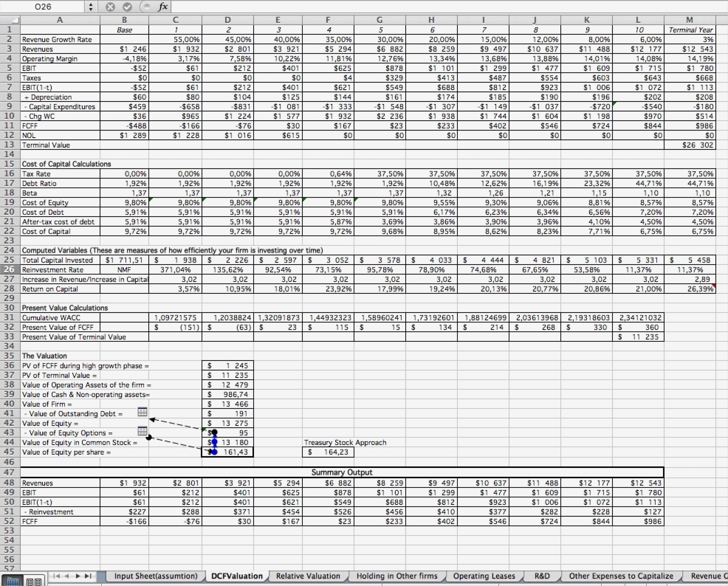This screenshot has width=728, height=586.
Task: Click the cancel entry X icon
Action: coord(110,7)
